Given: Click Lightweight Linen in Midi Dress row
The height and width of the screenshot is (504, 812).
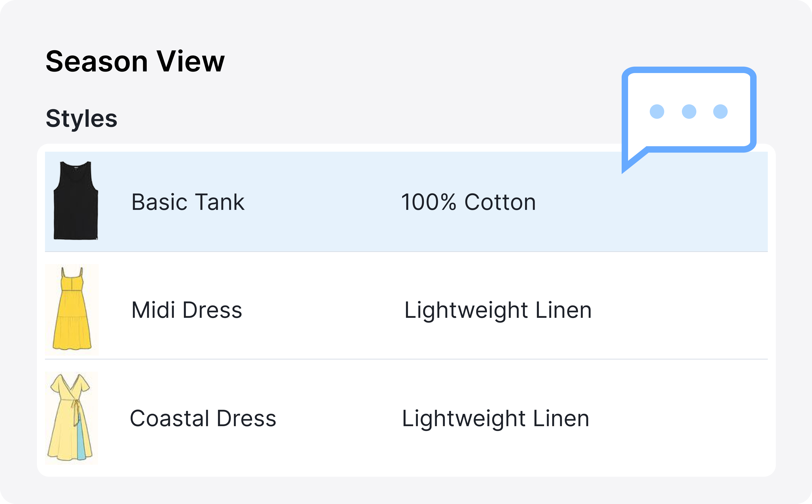Looking at the screenshot, I should pyautogui.click(x=498, y=310).
